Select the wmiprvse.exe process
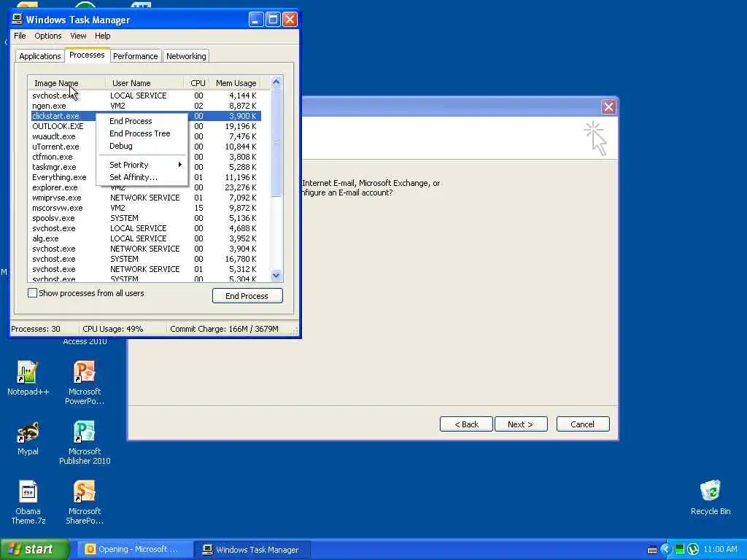 145,198
